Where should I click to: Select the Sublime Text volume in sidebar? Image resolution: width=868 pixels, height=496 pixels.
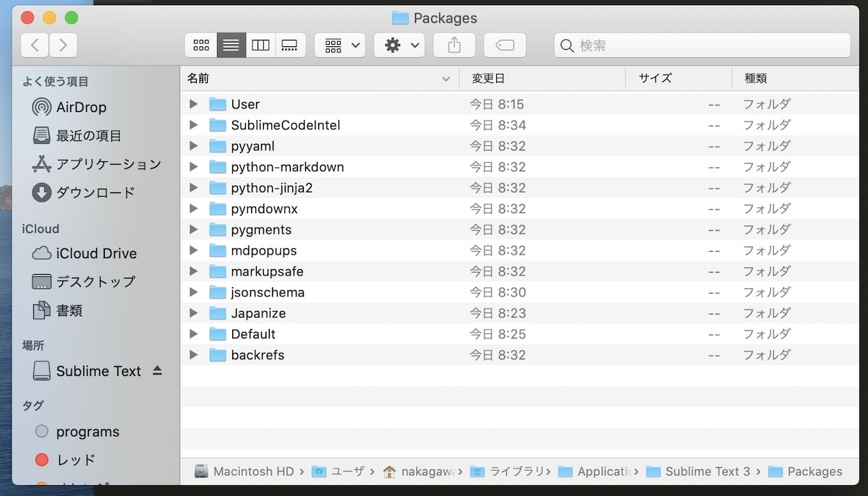[87, 371]
